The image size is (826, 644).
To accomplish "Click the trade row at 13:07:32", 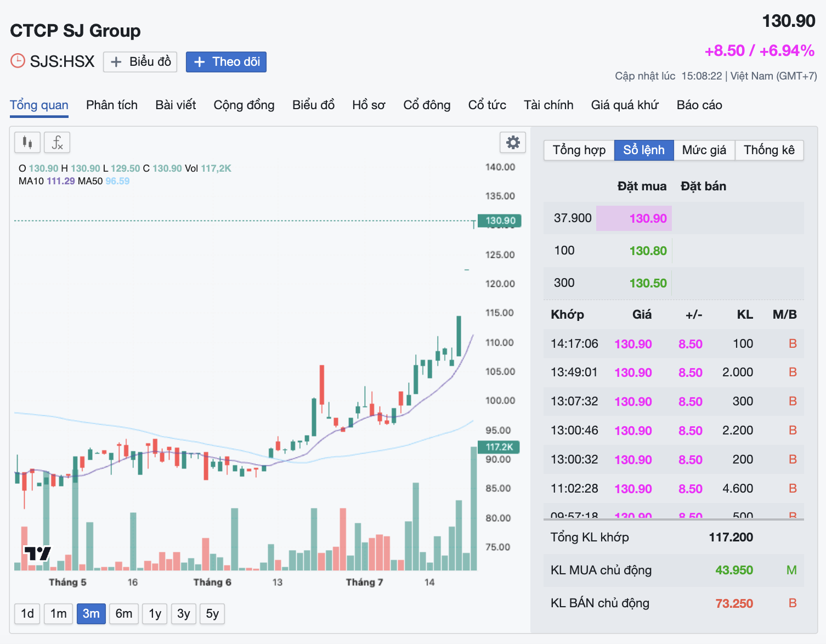I will click(x=674, y=402).
